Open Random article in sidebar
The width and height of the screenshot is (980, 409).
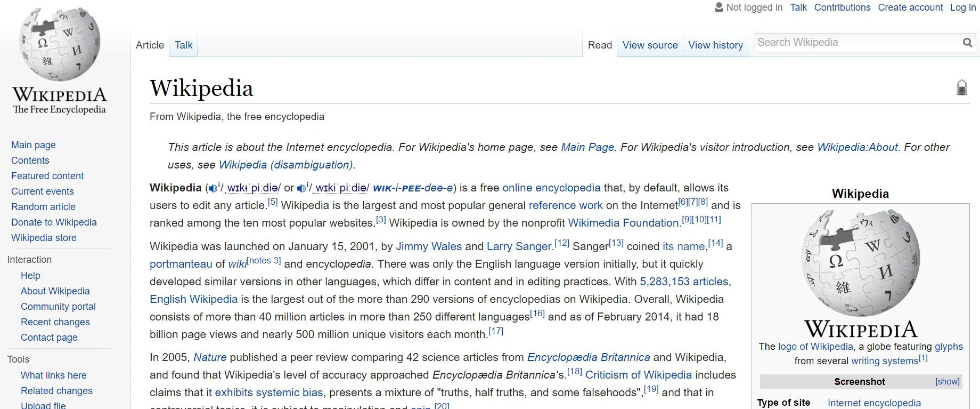click(x=43, y=207)
